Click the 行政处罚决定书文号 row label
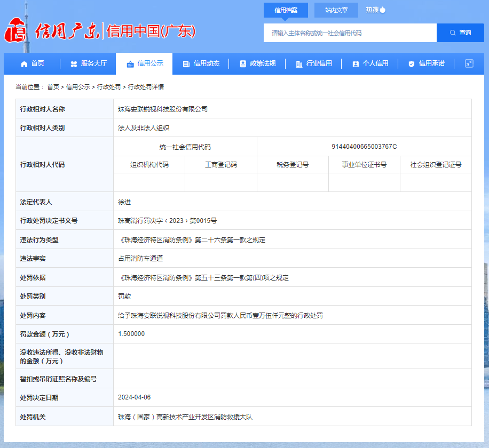 click(49, 221)
